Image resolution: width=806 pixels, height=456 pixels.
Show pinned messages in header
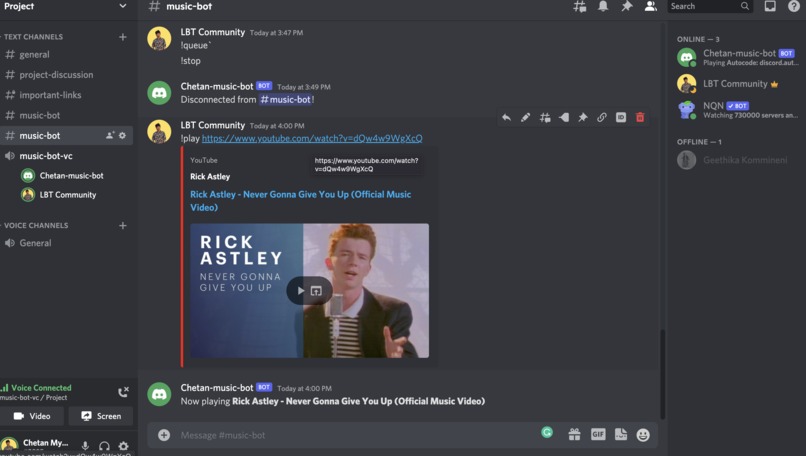(x=627, y=6)
